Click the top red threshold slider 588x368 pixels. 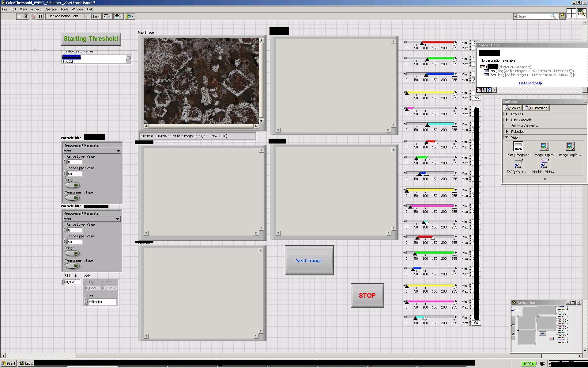coord(438,43)
